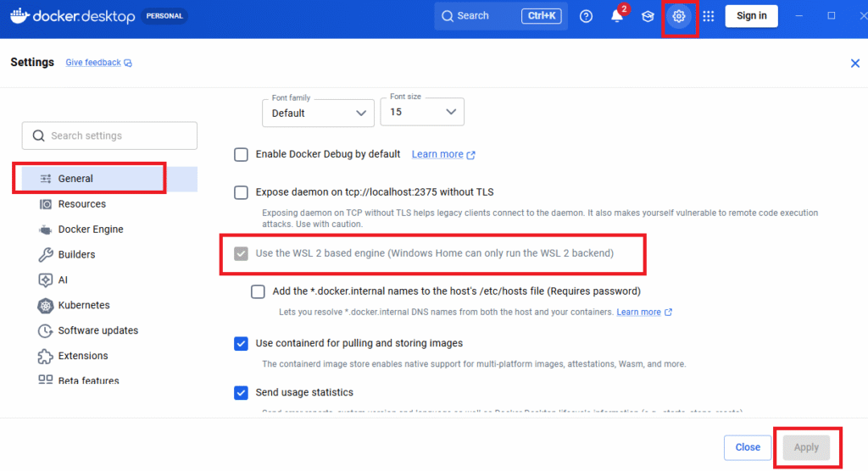Open the Give feedback link
This screenshot has width=868, height=471.
(x=93, y=63)
